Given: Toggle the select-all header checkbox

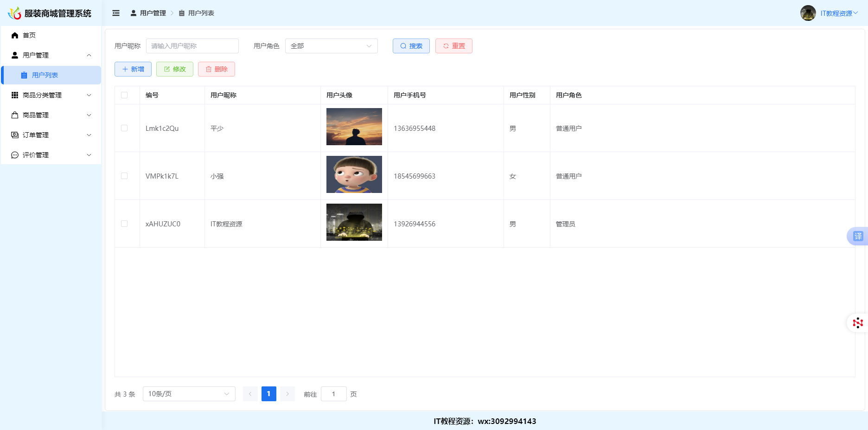Looking at the screenshot, I should 124,95.
